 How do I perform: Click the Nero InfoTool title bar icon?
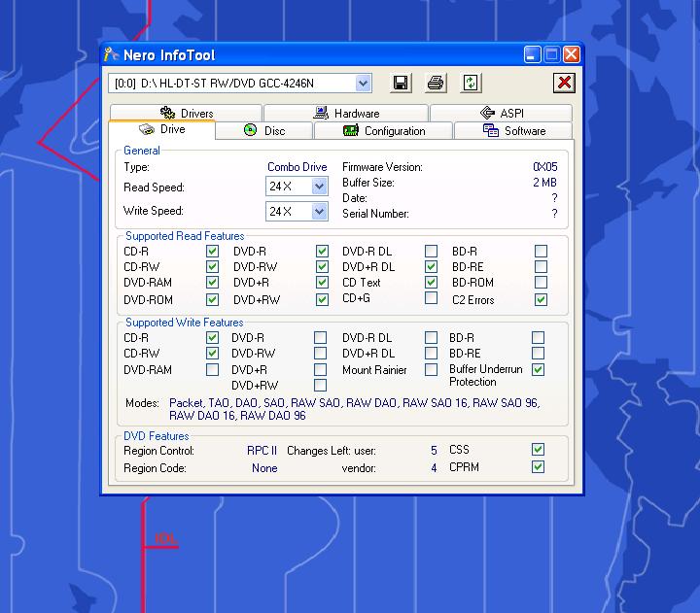[x=112, y=55]
